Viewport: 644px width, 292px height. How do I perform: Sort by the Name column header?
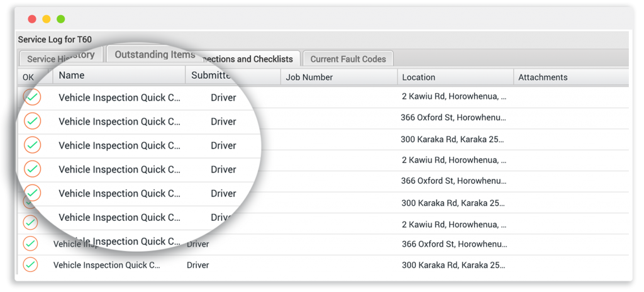(119, 76)
